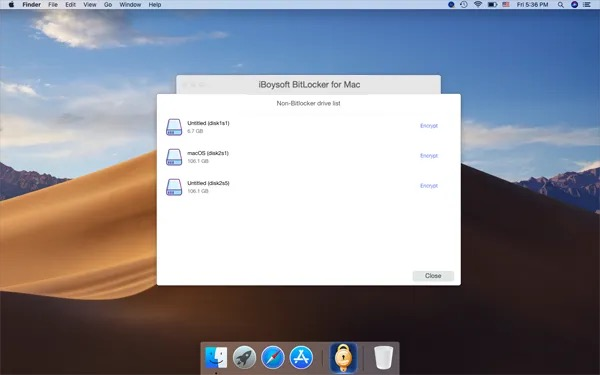The width and height of the screenshot is (600, 375).
Task: Click the US flag input source icon
Action: pos(506,5)
